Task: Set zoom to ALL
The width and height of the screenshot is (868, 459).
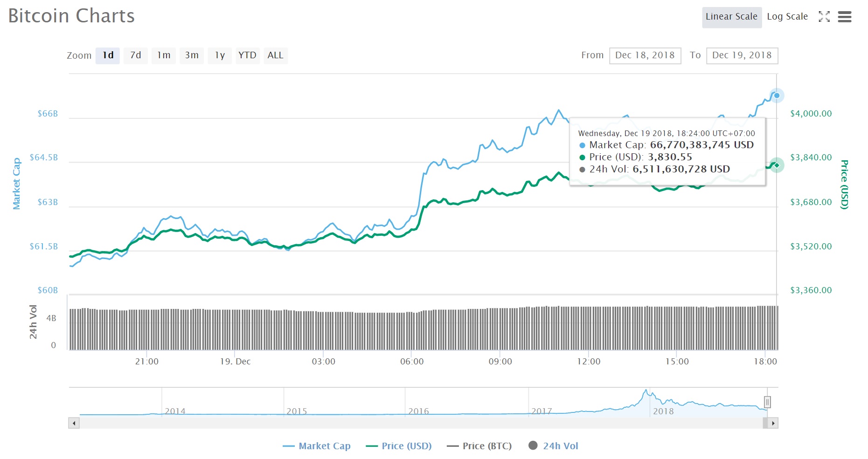Action: click(276, 55)
